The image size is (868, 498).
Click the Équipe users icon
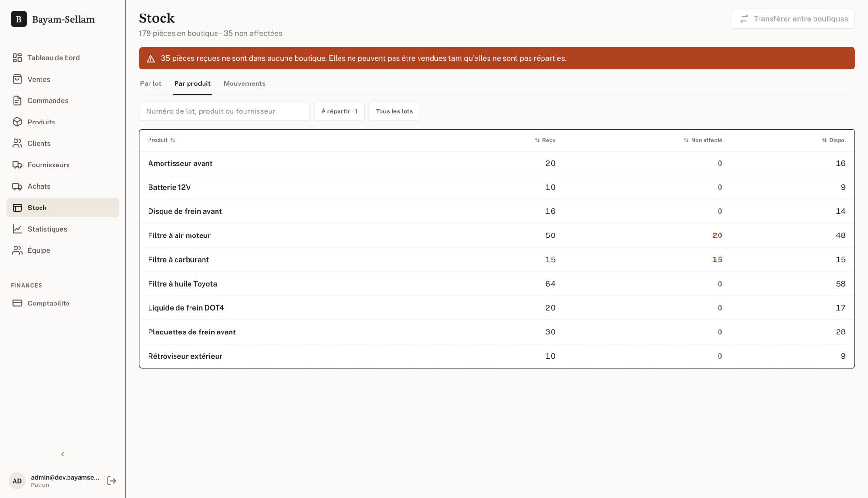click(17, 250)
